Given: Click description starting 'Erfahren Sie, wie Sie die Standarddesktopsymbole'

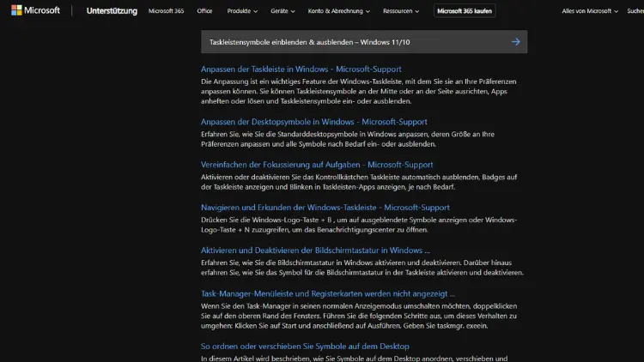Looking at the screenshot, I should click(x=348, y=139).
